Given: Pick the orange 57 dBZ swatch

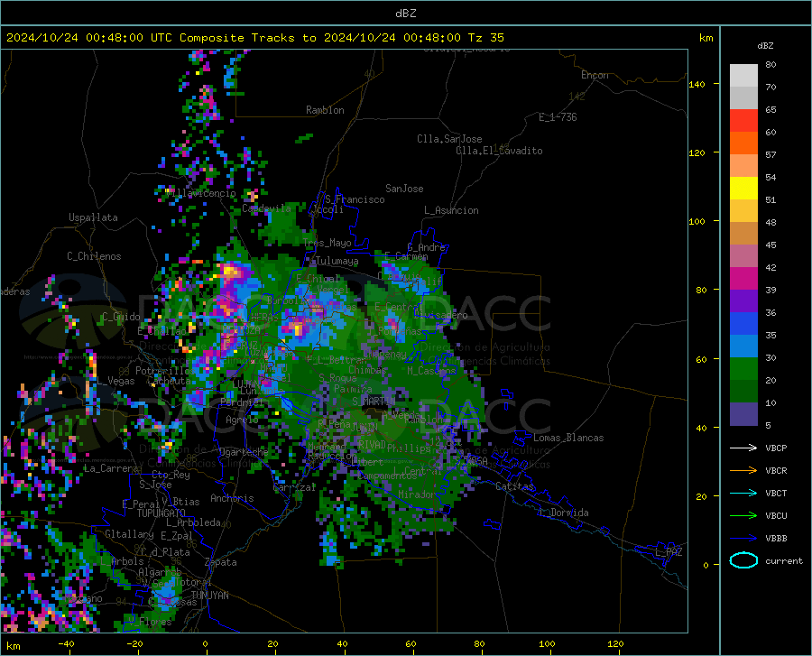Looking at the screenshot, I should [x=743, y=143].
